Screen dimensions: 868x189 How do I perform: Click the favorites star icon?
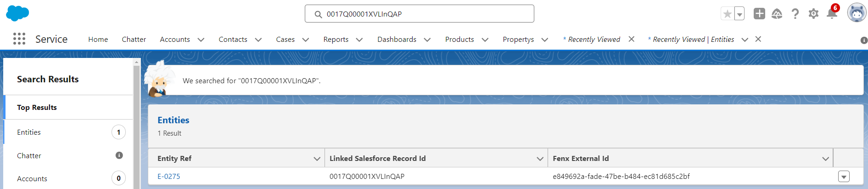728,14
